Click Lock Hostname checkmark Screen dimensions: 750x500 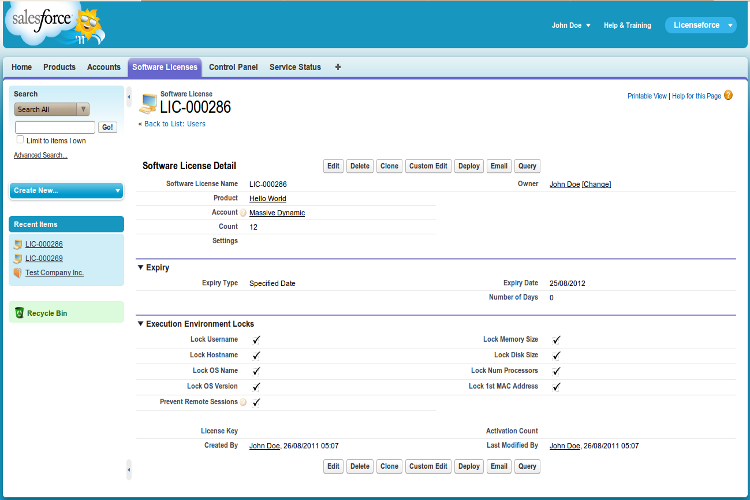click(256, 356)
